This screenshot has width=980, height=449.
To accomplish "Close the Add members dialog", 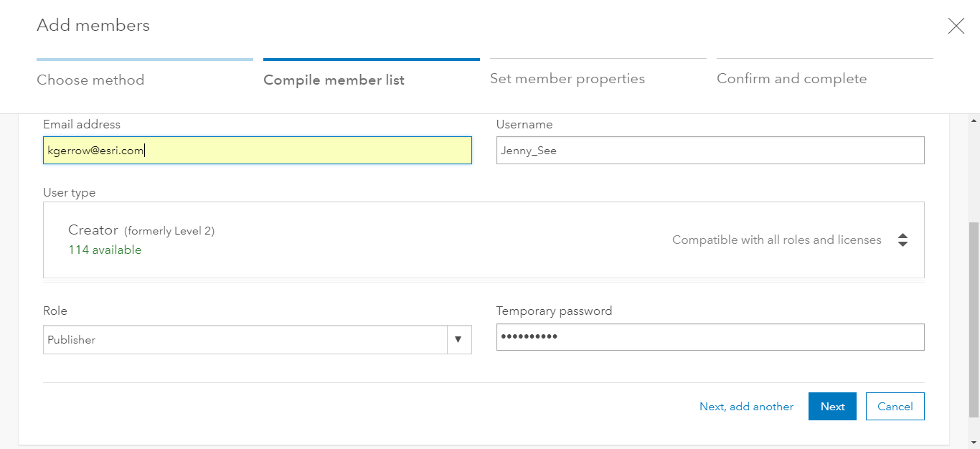I will [x=956, y=27].
